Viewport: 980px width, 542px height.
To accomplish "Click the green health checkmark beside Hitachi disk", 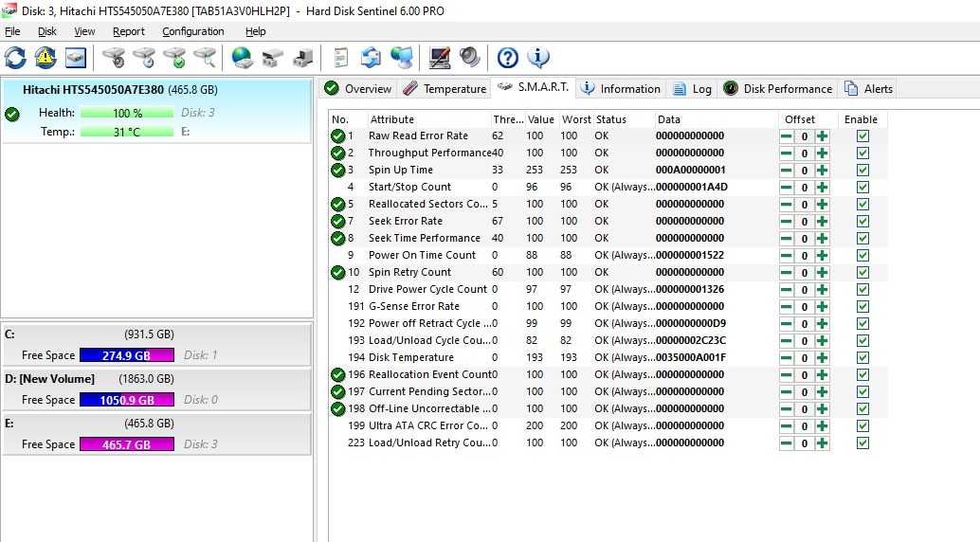I will (12, 115).
